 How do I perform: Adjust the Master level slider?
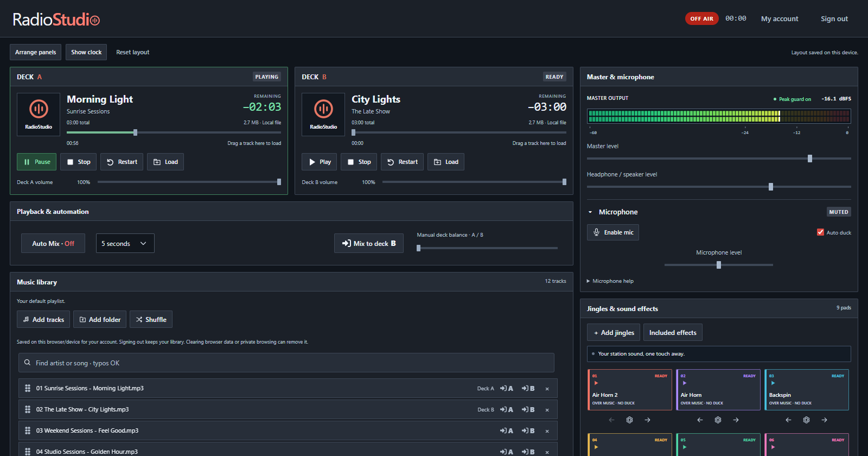coord(719,159)
